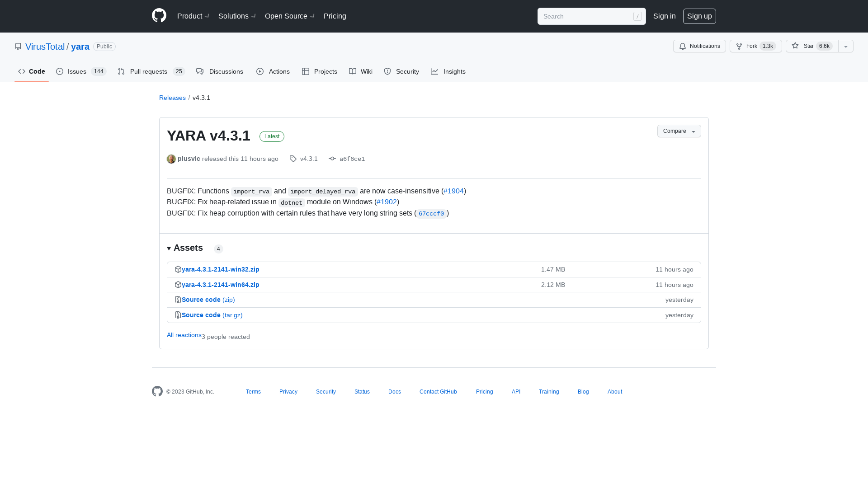
Task: Download Source code (zip)
Action: (x=208, y=300)
